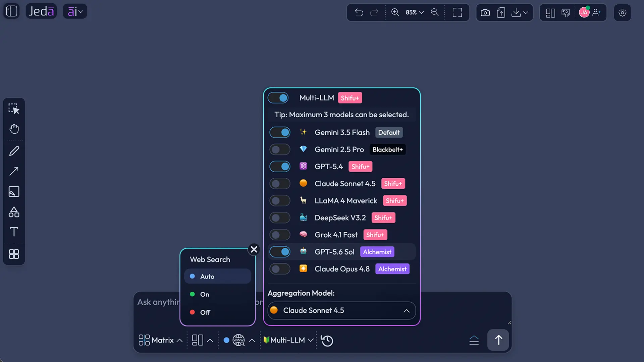Screen dimensions: 644x362
Task: Enable Grok 4.1 Fast model
Action: click(x=280, y=235)
